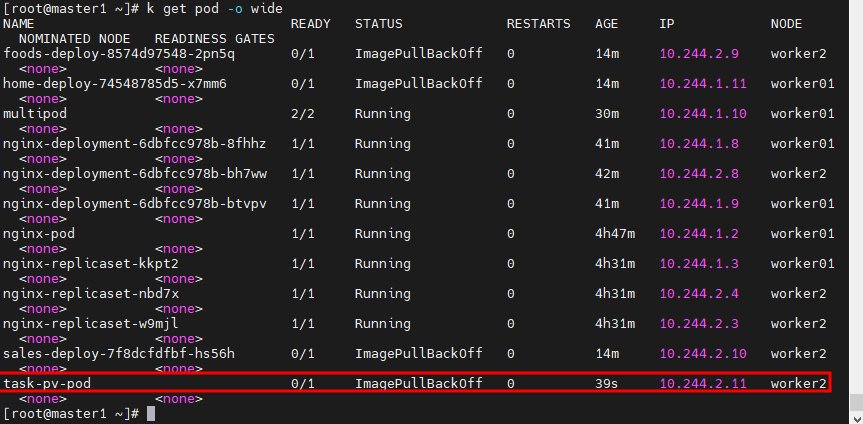Select pod name nginx-replicaset-kkpt2

(x=91, y=264)
